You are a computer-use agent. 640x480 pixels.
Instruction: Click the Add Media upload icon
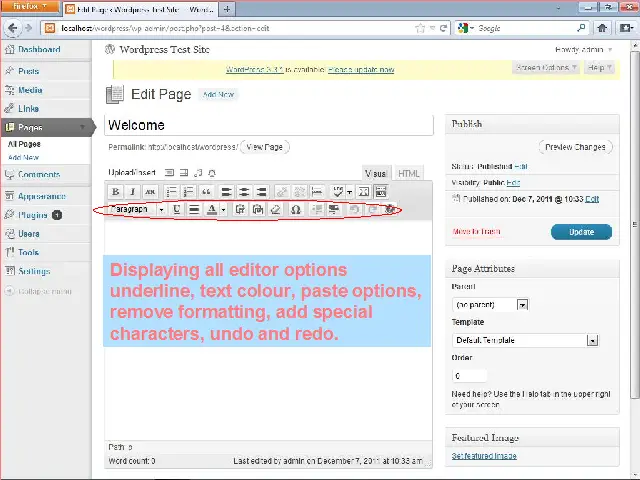(212, 173)
